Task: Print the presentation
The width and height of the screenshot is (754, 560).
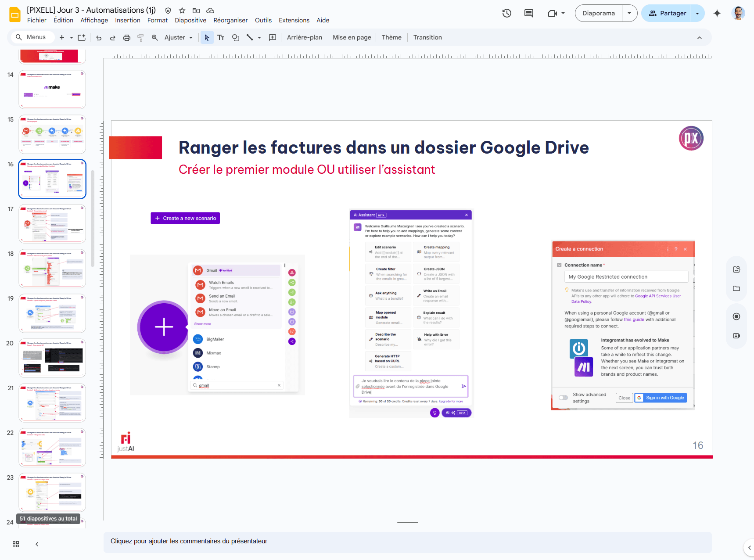Action: [x=127, y=37]
